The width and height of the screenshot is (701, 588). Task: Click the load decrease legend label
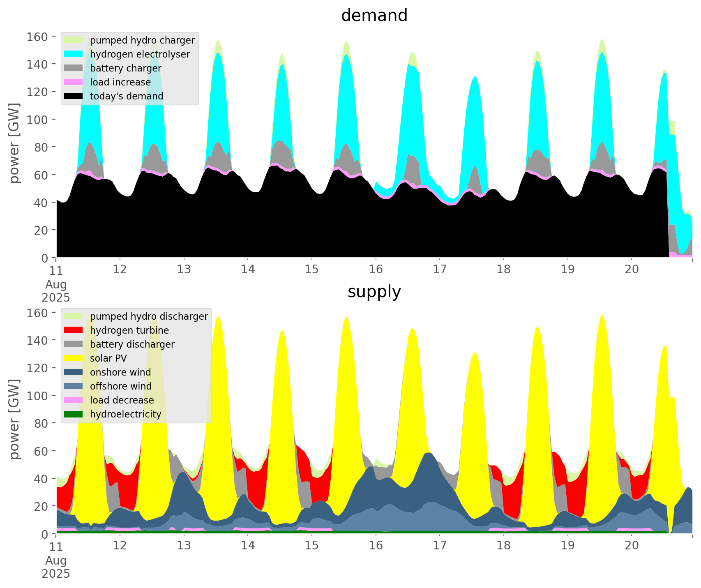click(x=122, y=400)
